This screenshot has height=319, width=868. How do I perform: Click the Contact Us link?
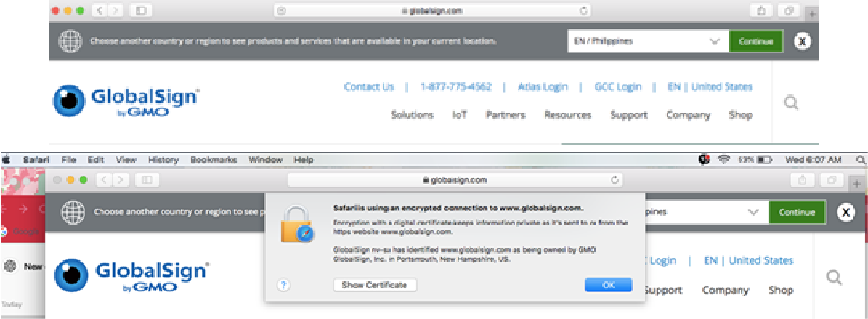click(369, 86)
